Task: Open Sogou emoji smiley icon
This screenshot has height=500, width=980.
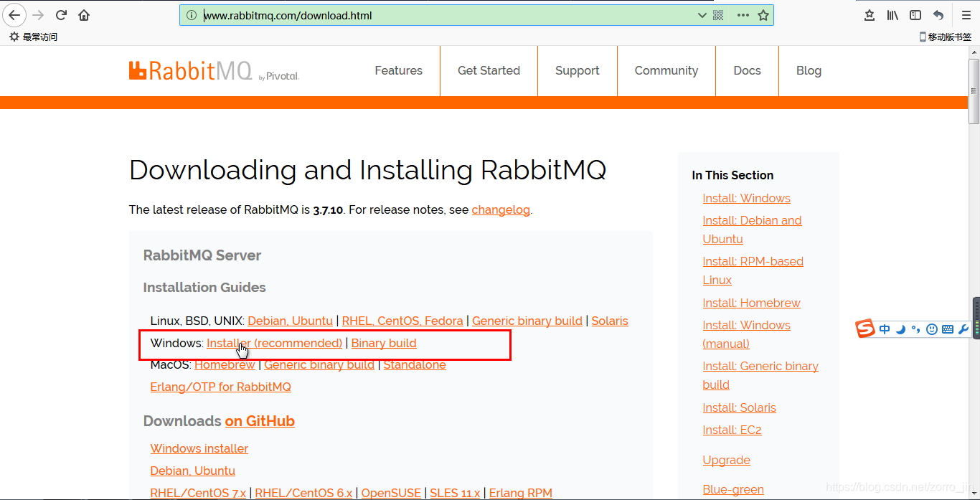Action: click(x=932, y=329)
